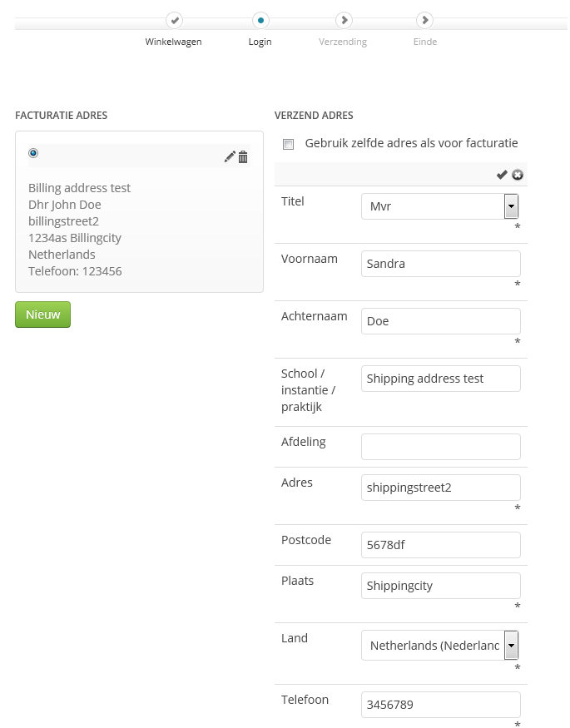Screen dimensions: 570x728
Task: Click the Verzending step arrow icon
Action: 343,19
